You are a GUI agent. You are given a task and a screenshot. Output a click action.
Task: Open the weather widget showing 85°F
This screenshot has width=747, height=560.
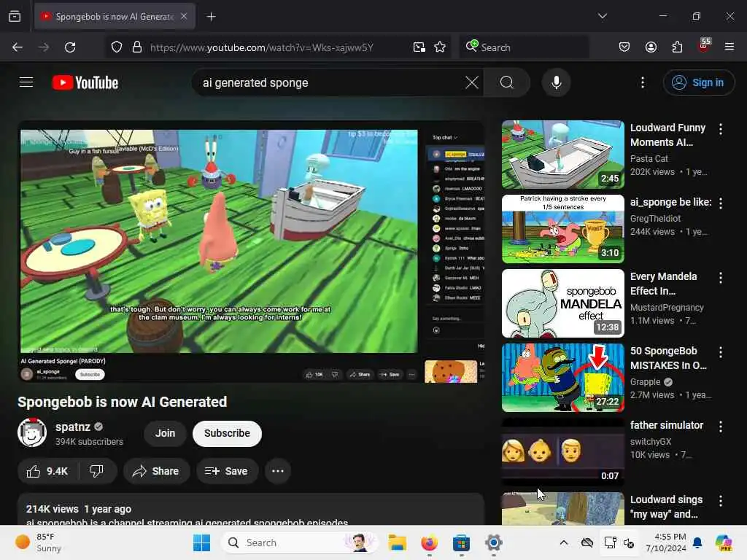click(x=38, y=542)
